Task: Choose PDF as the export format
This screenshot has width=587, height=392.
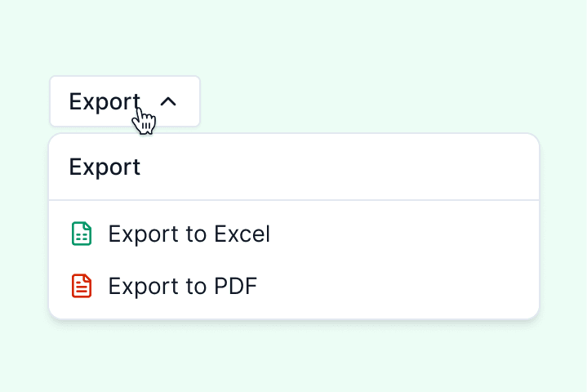Action: point(183,286)
